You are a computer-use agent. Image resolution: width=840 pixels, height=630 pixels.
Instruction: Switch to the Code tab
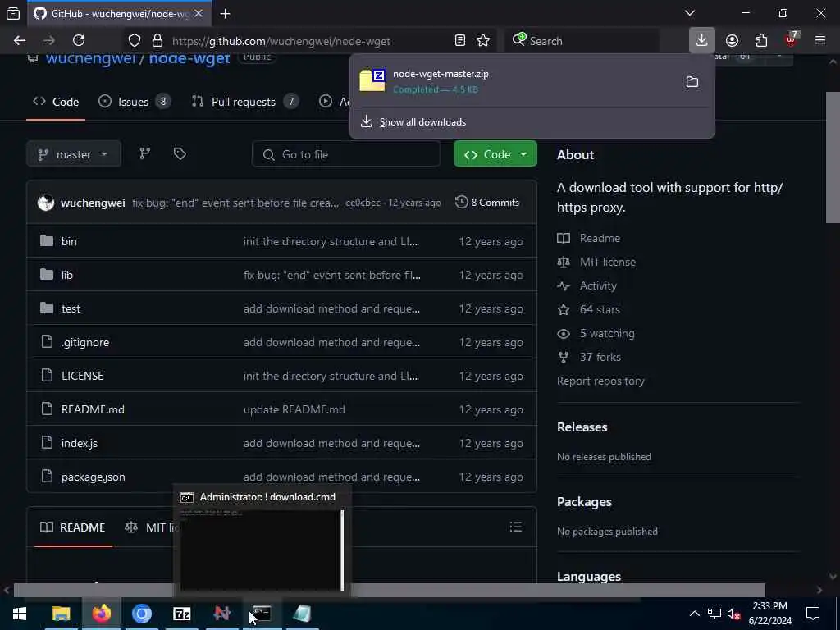56,102
